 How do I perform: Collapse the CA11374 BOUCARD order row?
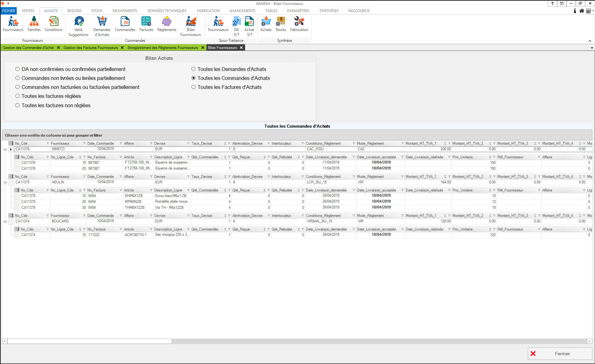(x=5, y=221)
